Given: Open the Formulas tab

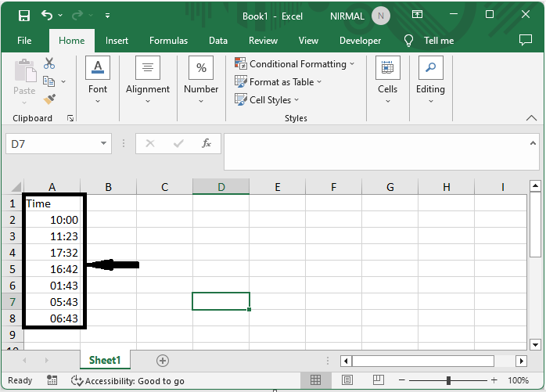Looking at the screenshot, I should pos(168,41).
